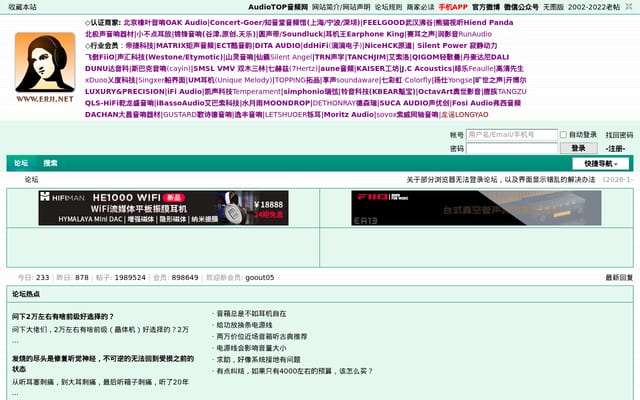
Task: Open DUNU达音科 member link
Action: [107, 69]
